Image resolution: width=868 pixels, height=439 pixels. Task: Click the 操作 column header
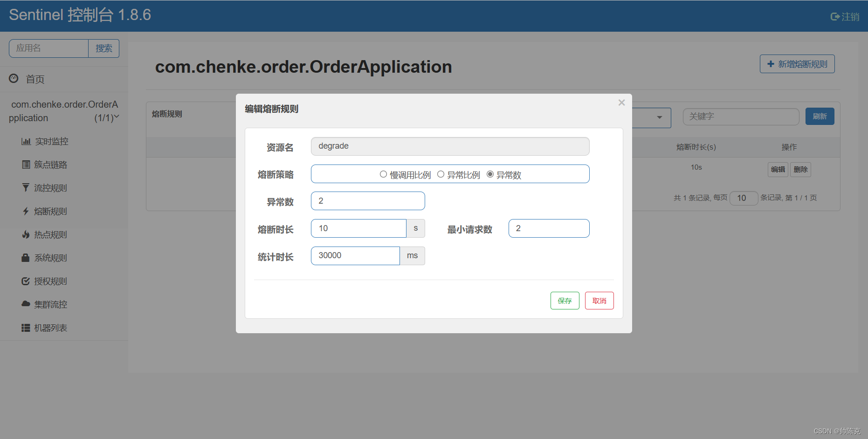(789, 147)
